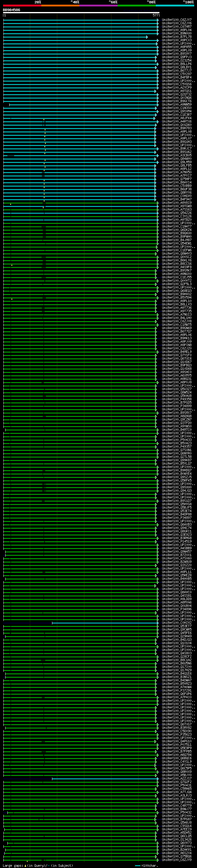Select the UniRef100_A9P855 label
197x868 pixels.
point(176,47)
